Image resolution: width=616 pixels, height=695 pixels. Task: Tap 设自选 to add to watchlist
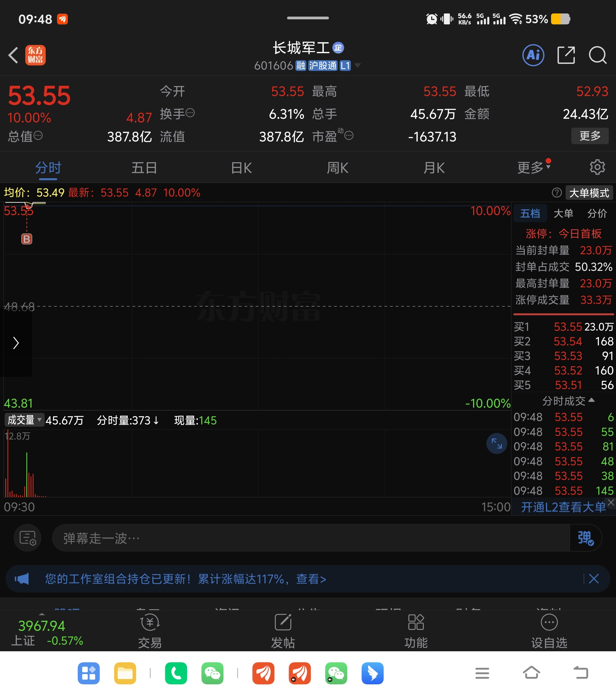(x=549, y=631)
